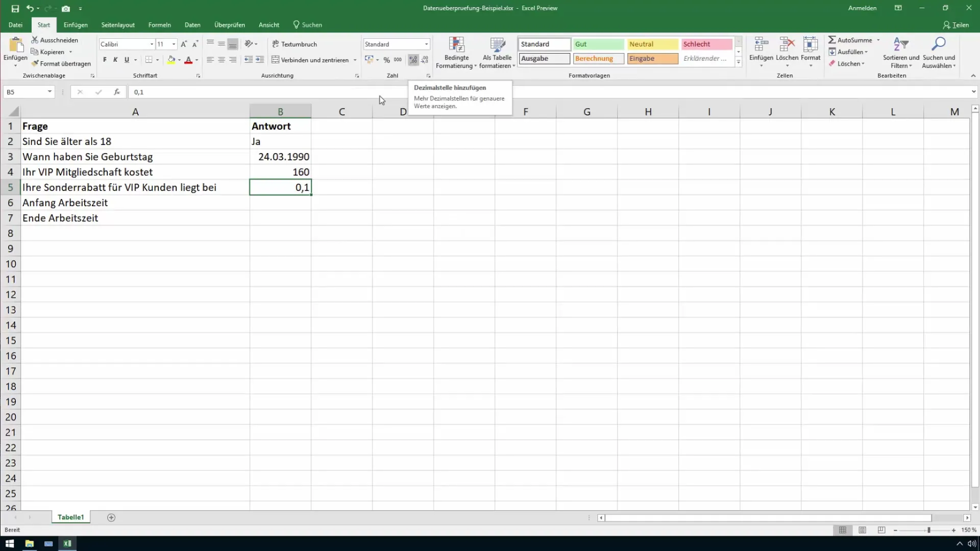The height and width of the screenshot is (551, 980).
Task: Click the camera icon in quick access toolbar
Action: point(66,9)
